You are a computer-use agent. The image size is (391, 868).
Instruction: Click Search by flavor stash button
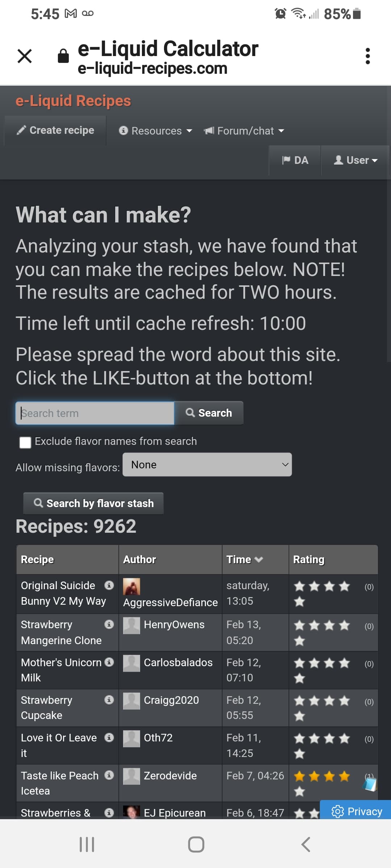[93, 503]
